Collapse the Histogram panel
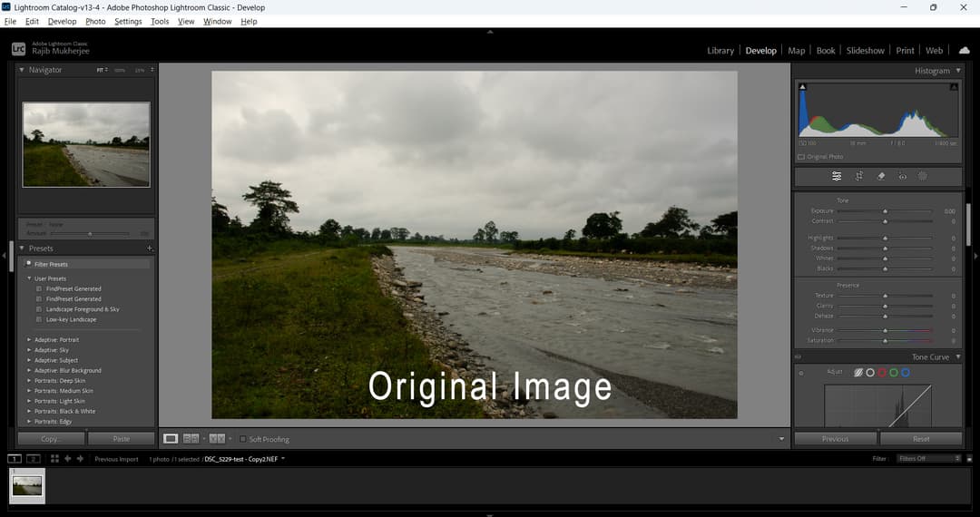 (959, 71)
